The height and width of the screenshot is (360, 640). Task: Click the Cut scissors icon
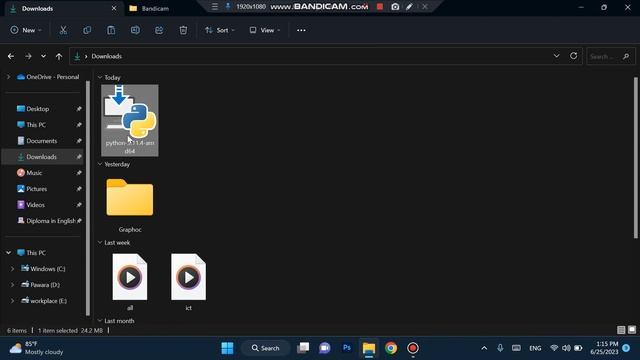point(63,30)
